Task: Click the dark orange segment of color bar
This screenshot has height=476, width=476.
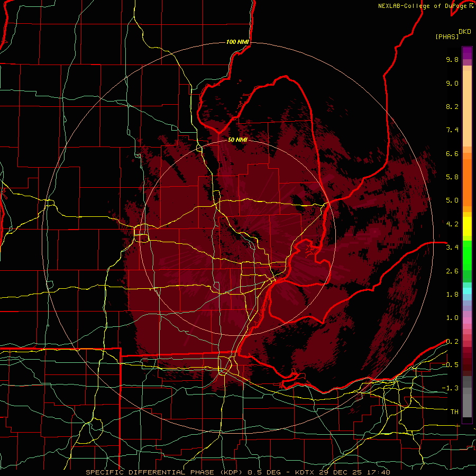Action: click(x=467, y=182)
